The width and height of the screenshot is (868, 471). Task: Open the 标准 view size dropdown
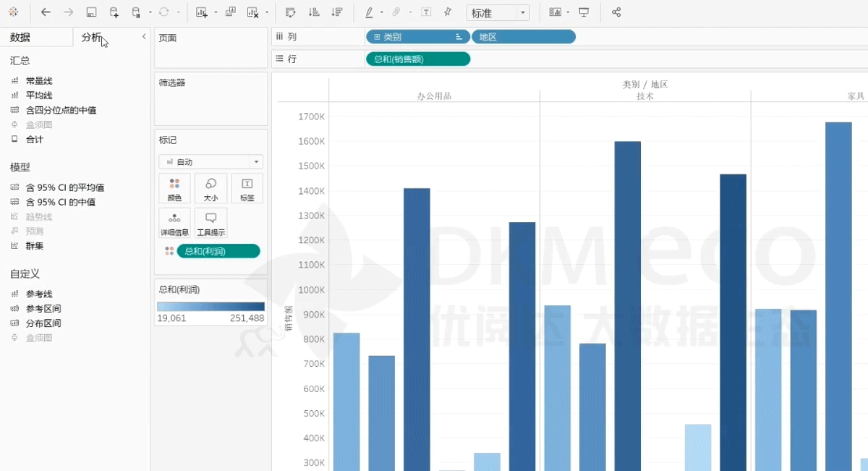coord(498,13)
